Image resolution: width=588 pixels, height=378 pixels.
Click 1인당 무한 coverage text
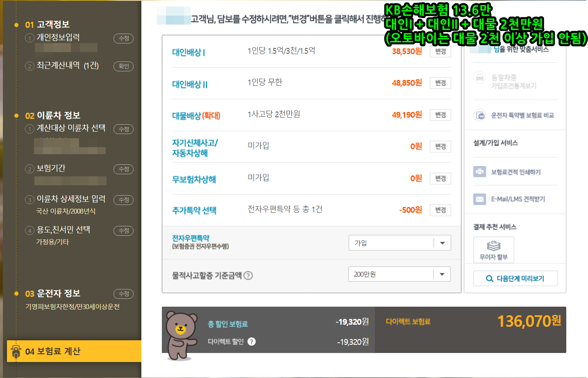click(x=265, y=82)
